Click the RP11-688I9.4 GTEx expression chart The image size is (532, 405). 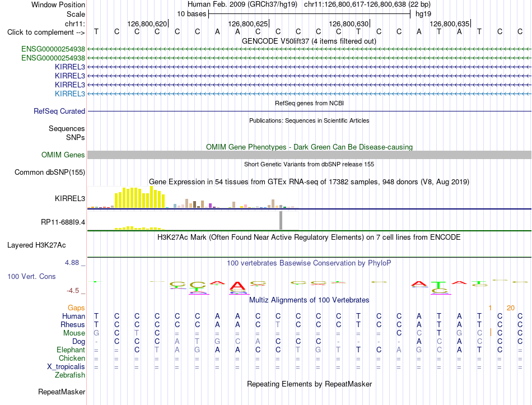193,221
